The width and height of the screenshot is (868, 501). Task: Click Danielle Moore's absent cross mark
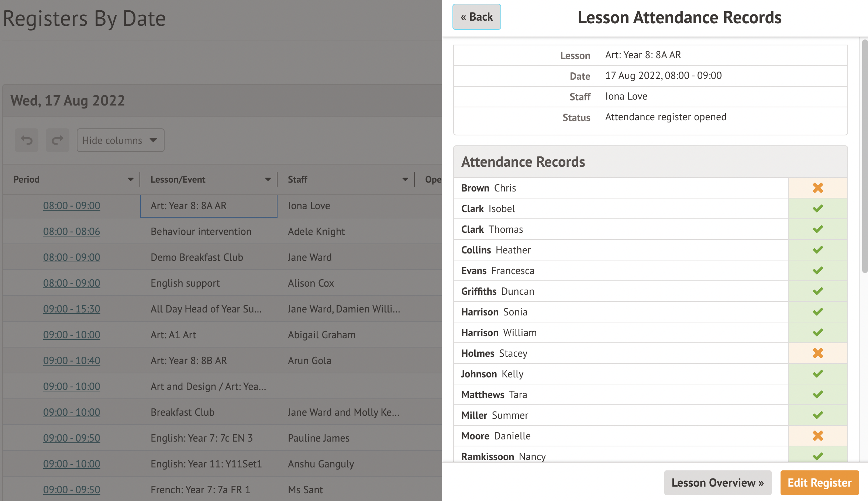pos(817,436)
